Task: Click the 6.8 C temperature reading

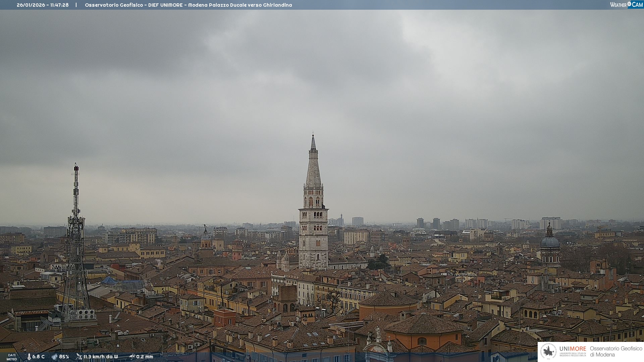Action: [x=39, y=357]
